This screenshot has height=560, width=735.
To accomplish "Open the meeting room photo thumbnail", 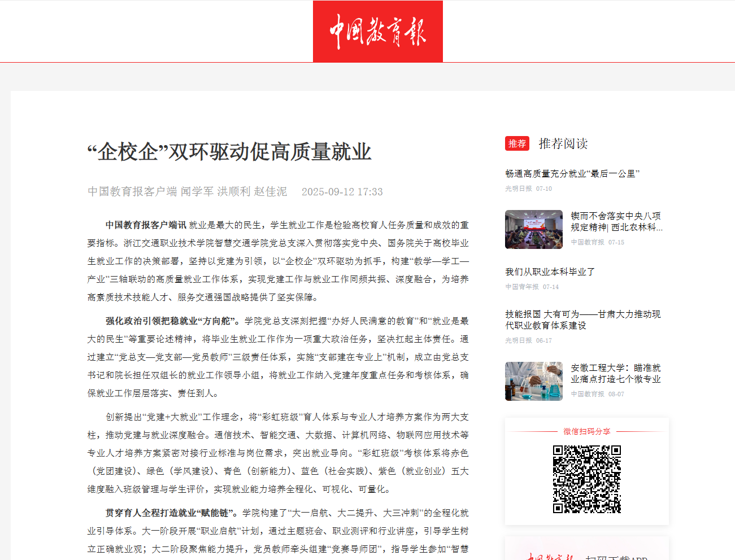I will coord(533,229).
